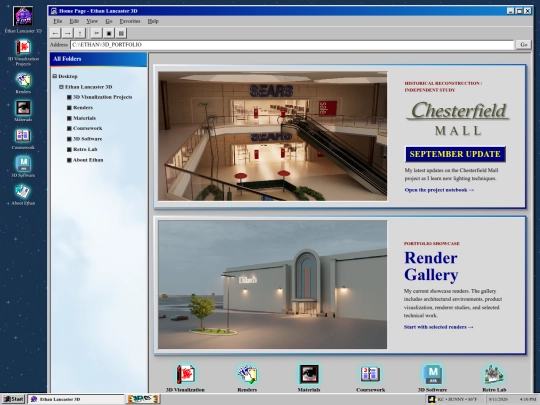Select 3D Software in the folder tree

[x=84, y=139]
